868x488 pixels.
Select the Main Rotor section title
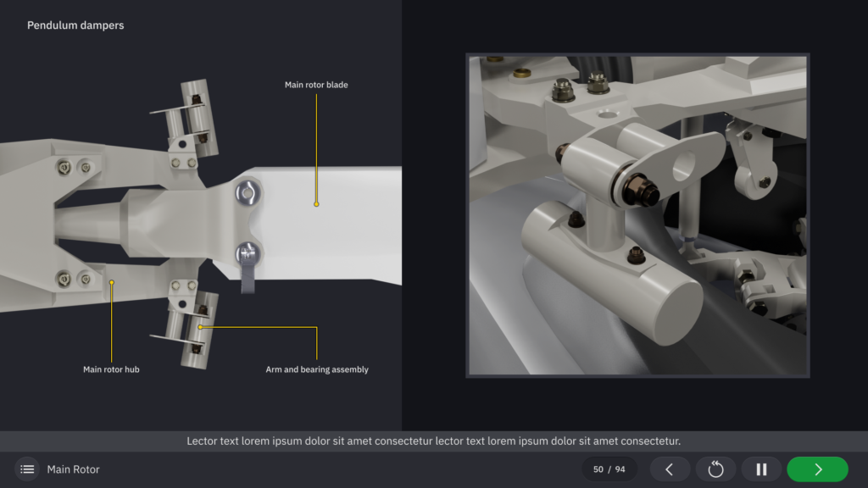[73, 469]
